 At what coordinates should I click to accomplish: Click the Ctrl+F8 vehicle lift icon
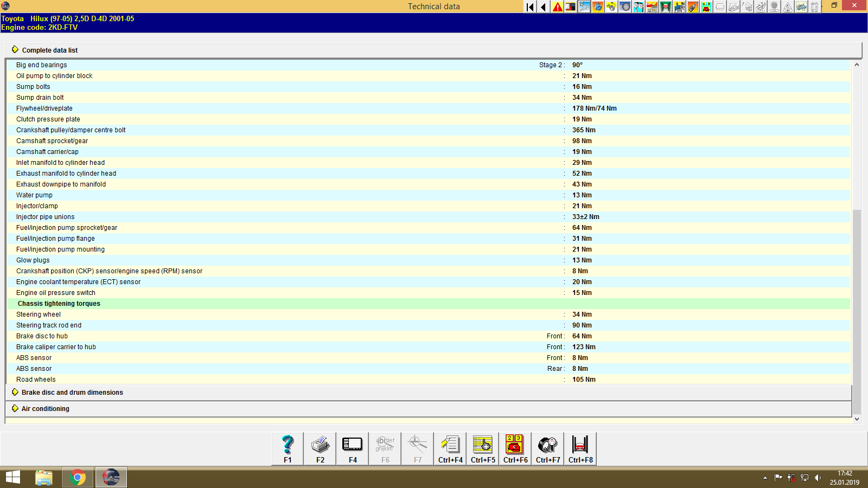point(580,448)
